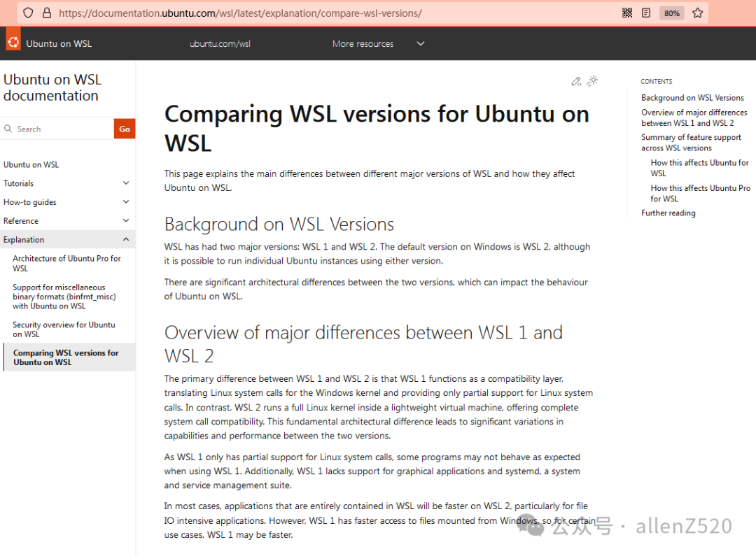Click Ubuntu on WSL documentation sidebar title
Image resolution: width=756 pixels, height=556 pixels.
click(x=52, y=87)
